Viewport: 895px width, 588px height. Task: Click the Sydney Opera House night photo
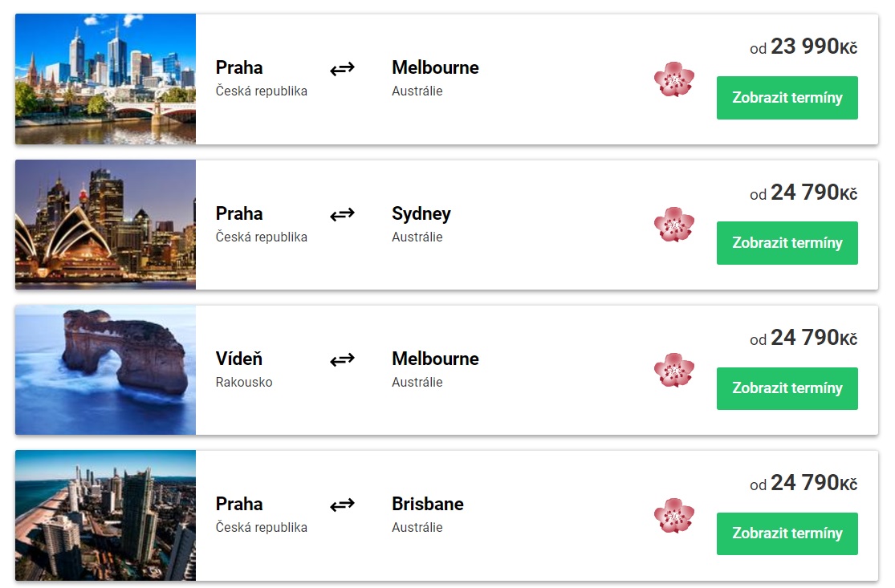(x=105, y=224)
